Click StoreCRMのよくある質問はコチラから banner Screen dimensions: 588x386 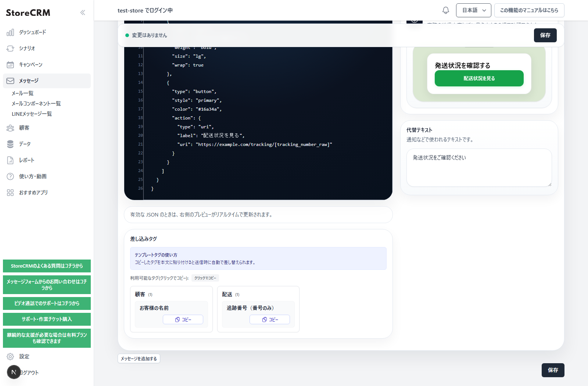pyautogui.click(x=47, y=266)
